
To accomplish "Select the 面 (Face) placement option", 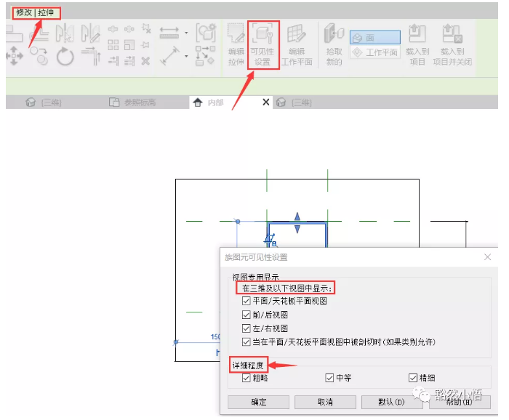I will (375, 38).
